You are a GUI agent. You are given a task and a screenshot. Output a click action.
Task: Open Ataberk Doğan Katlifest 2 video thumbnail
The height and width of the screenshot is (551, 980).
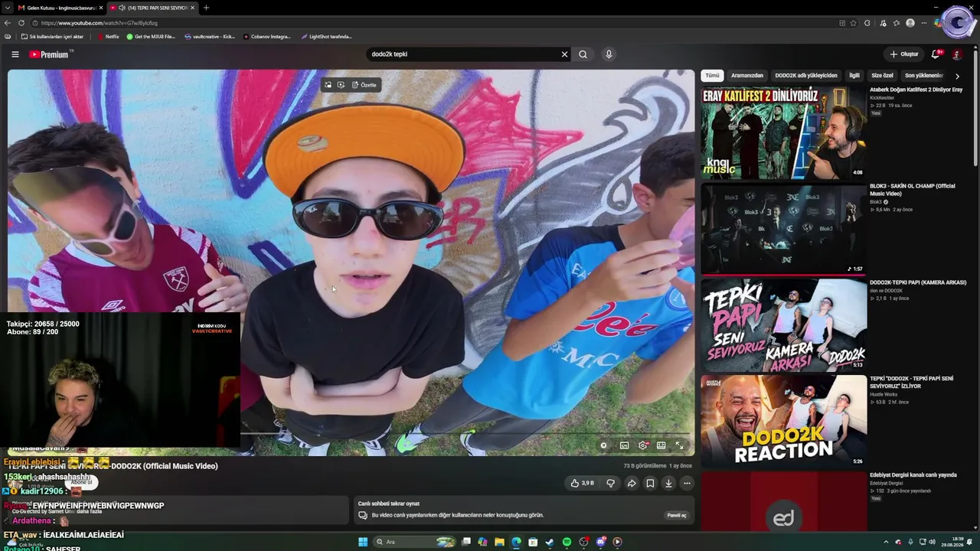point(783,132)
